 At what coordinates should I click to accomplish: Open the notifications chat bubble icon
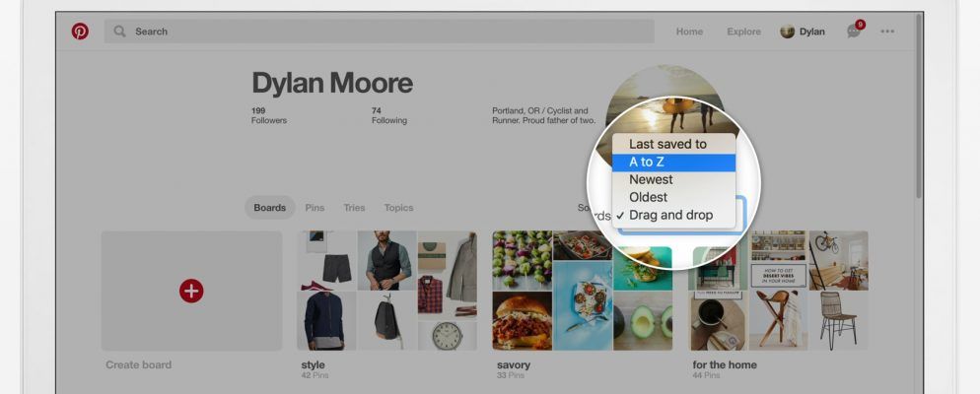(853, 32)
